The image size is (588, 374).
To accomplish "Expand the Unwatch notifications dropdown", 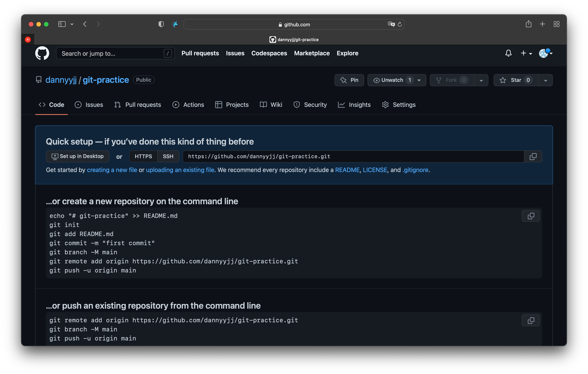I will 419,80.
